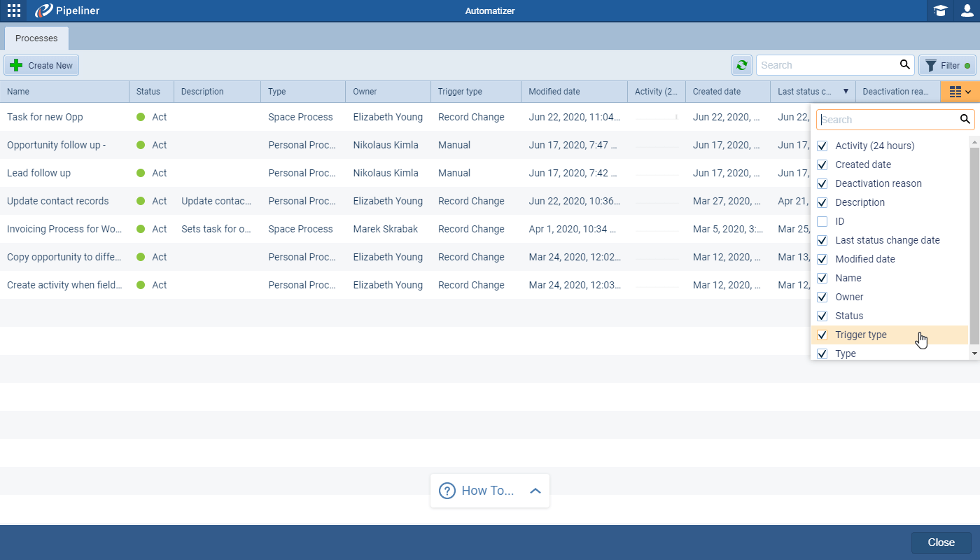Click into the column list search field
The width and height of the screenshot is (980, 560).
coord(888,120)
